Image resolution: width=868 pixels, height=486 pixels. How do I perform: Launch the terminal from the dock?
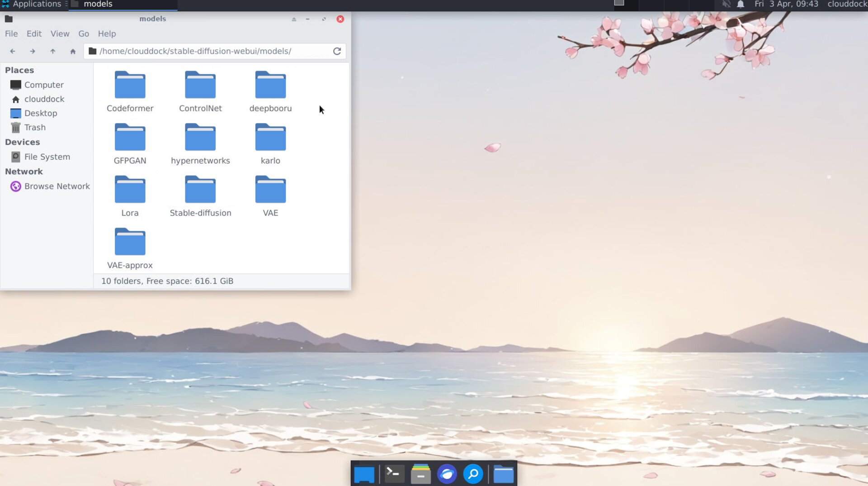pyautogui.click(x=394, y=474)
